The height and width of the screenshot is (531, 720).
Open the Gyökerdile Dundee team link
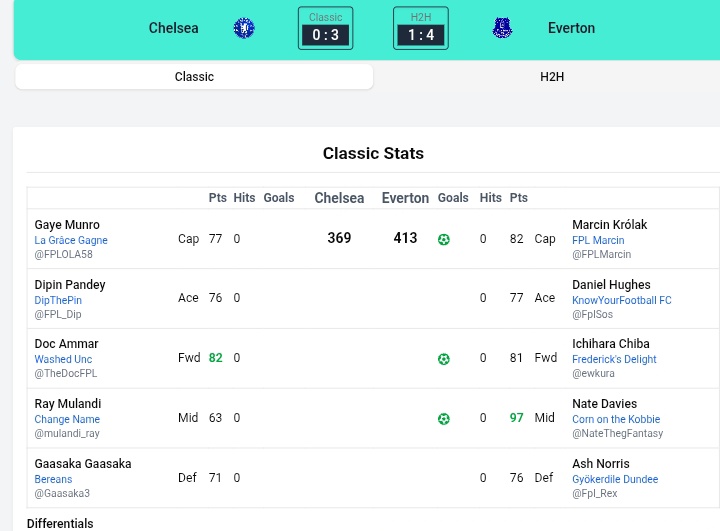[x=615, y=479]
